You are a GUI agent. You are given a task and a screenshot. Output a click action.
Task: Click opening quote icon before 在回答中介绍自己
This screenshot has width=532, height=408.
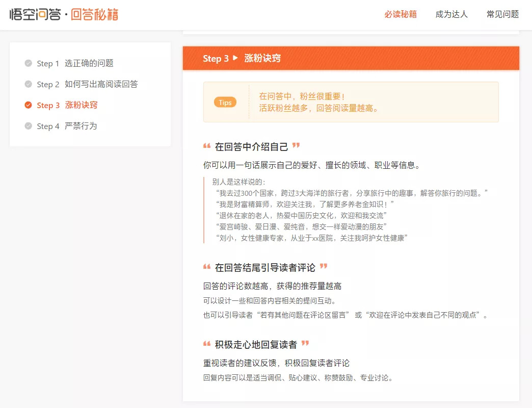207,146
